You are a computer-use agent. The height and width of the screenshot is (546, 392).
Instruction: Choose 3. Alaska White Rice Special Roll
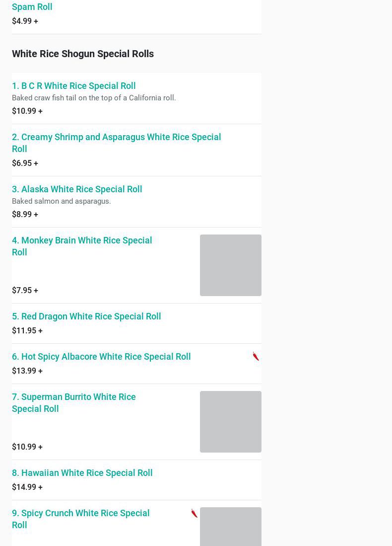77,189
